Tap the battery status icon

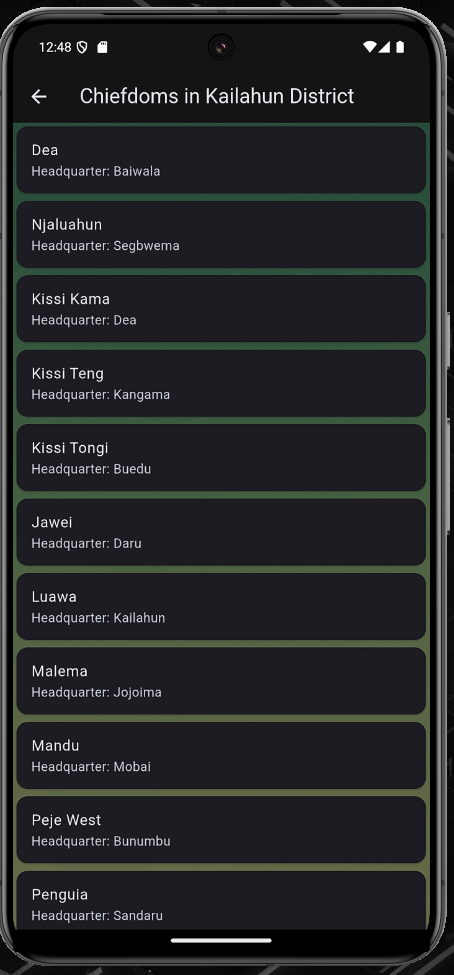point(400,47)
